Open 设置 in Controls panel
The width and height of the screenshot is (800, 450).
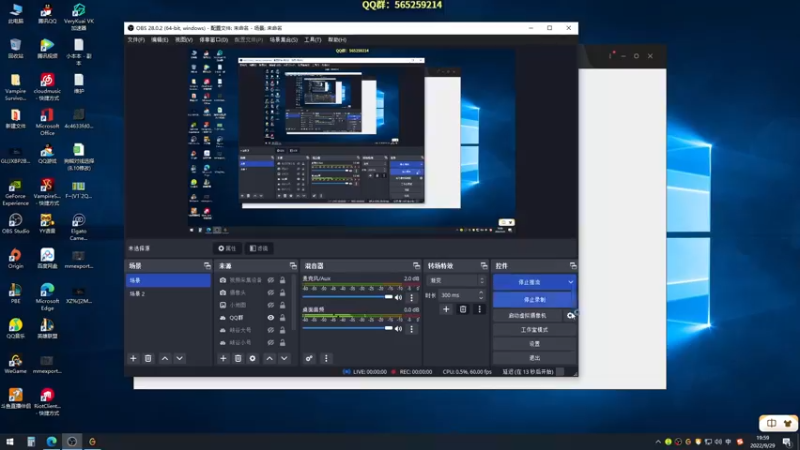(534, 344)
